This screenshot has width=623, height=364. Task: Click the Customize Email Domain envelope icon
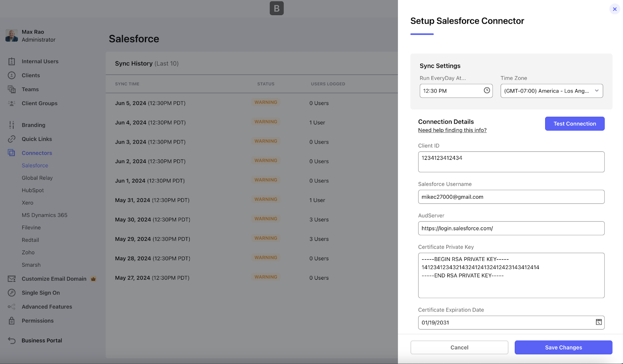(12, 279)
